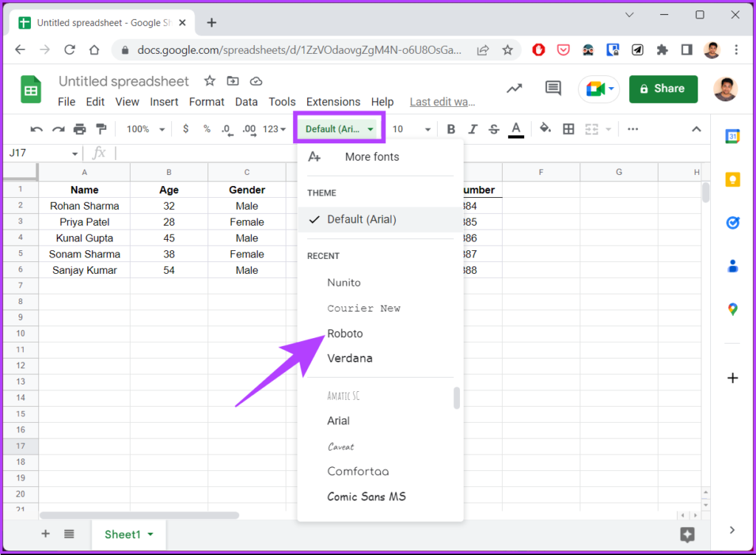
Task: Click the Print icon in toolbar
Action: [80, 129]
